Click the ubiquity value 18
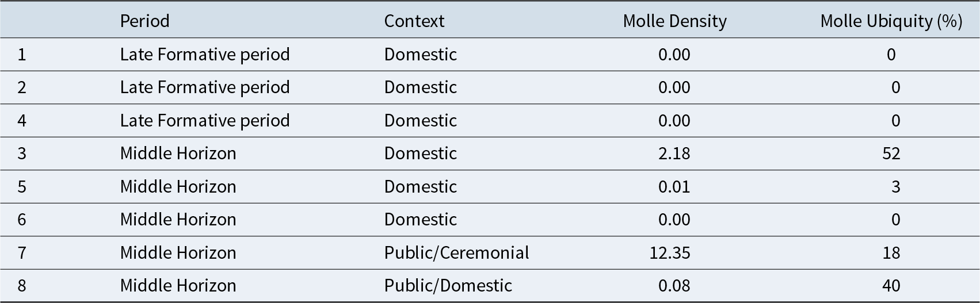Image resolution: width=980 pixels, height=303 pixels. point(891,252)
